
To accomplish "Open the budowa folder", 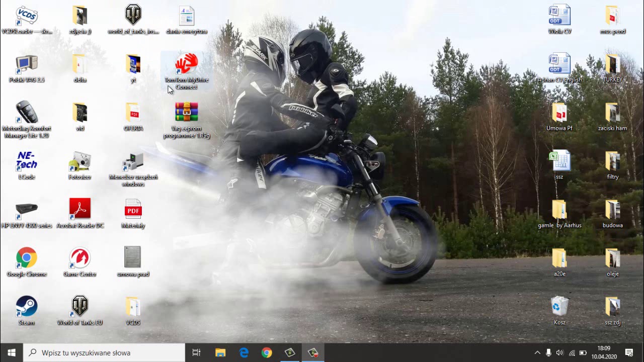I will 613,214.
